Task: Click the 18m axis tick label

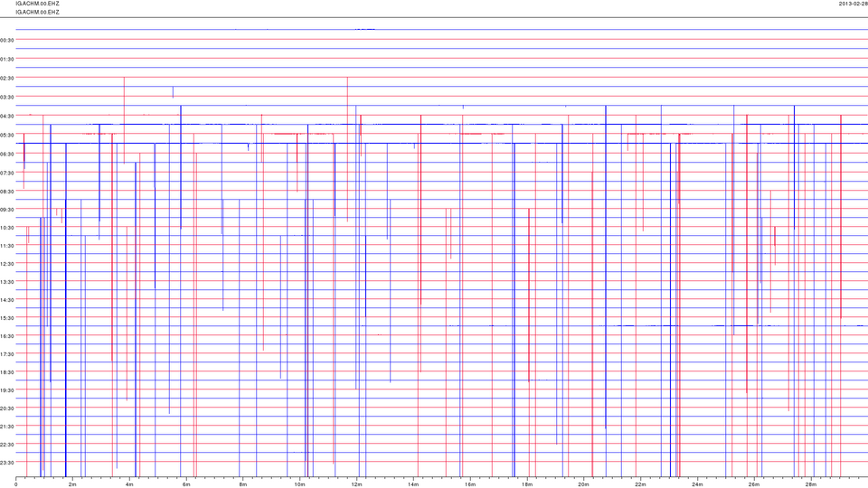Action: [527, 484]
